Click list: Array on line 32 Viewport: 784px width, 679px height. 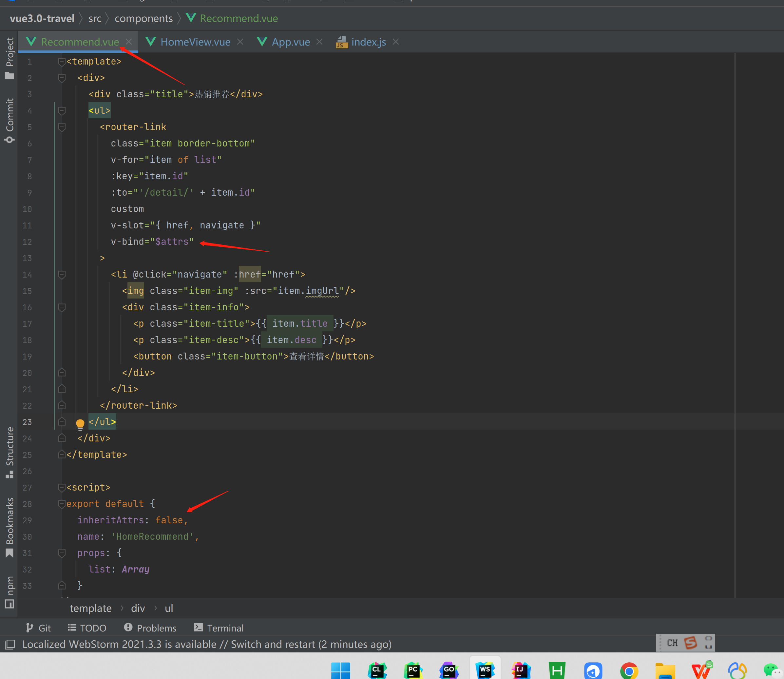(119, 570)
